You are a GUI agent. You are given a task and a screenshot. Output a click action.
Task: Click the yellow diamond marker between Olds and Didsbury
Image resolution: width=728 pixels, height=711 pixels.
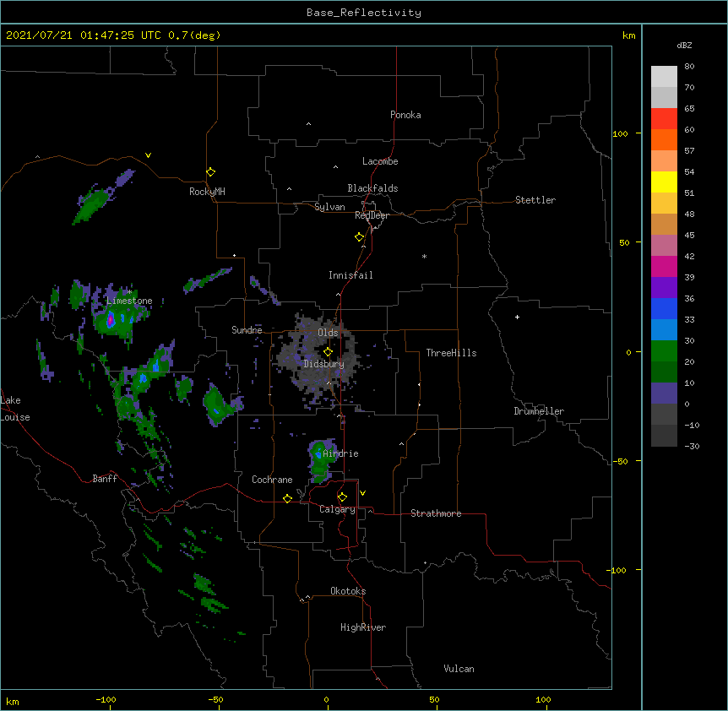click(328, 351)
